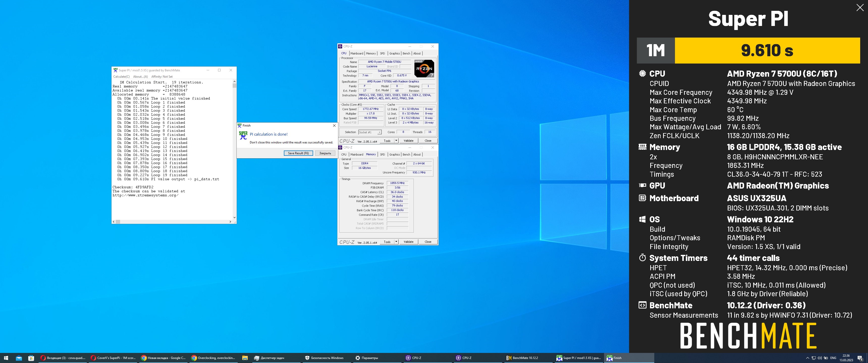Show hidden system tray icons

click(807, 358)
